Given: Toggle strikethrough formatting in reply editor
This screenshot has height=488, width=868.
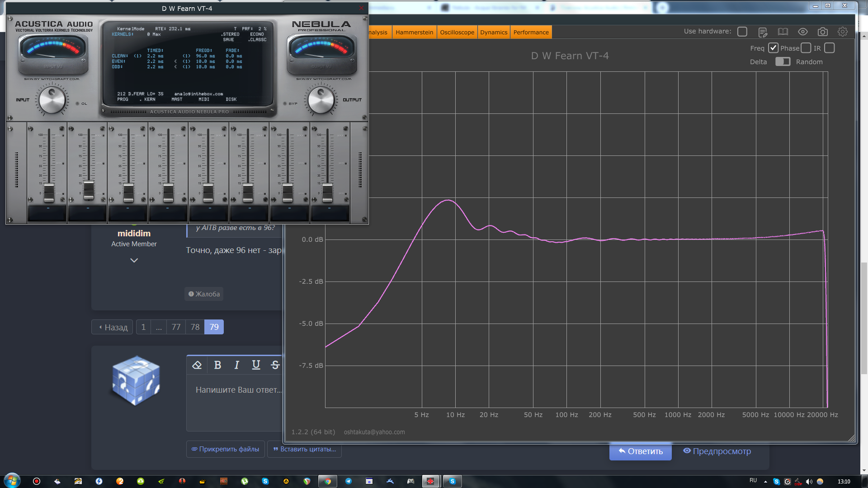Looking at the screenshot, I should pyautogui.click(x=275, y=365).
